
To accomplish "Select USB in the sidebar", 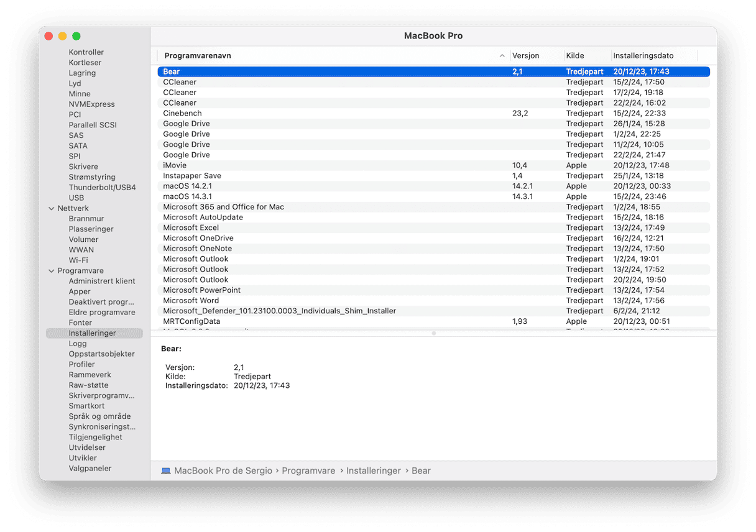I will point(76,198).
